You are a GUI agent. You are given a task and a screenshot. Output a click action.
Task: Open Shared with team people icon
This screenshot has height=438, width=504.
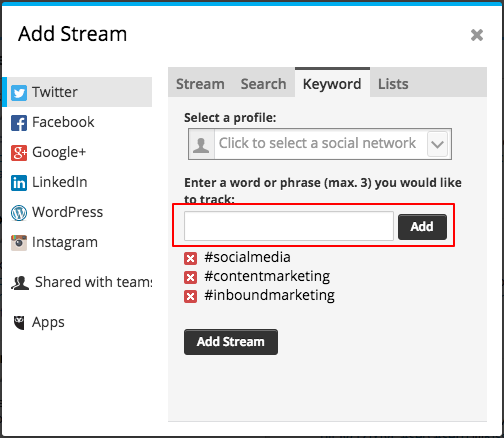point(20,283)
